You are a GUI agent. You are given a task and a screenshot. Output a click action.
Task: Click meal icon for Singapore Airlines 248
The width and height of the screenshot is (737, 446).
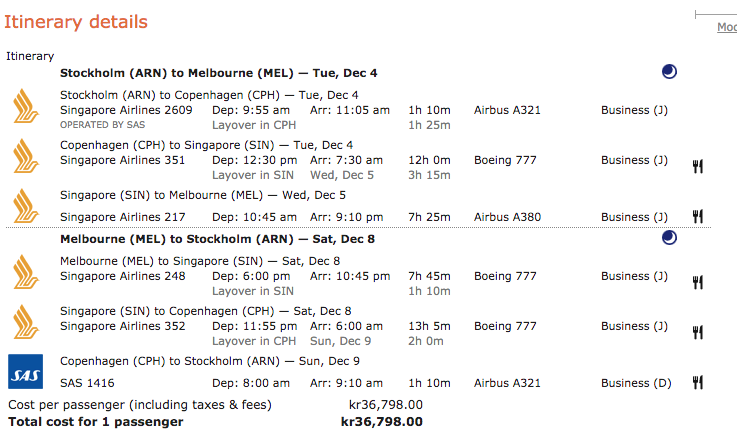pos(698,282)
